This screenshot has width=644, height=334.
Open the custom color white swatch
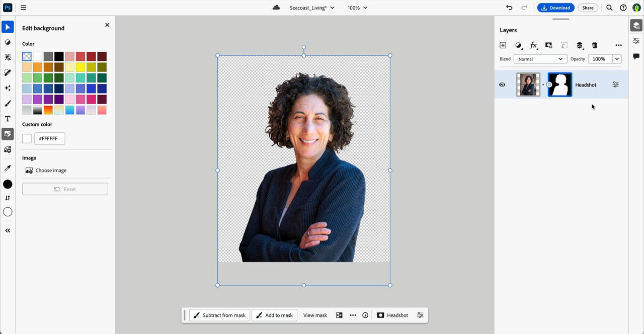pos(27,139)
